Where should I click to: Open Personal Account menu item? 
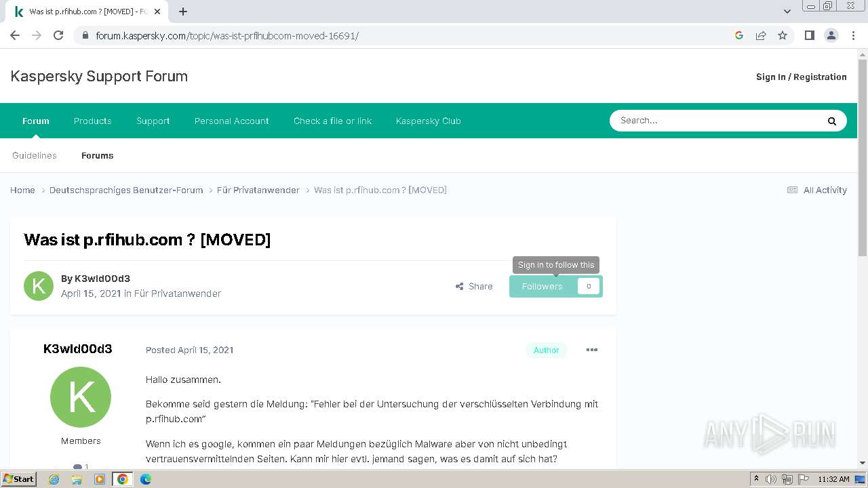(x=232, y=121)
